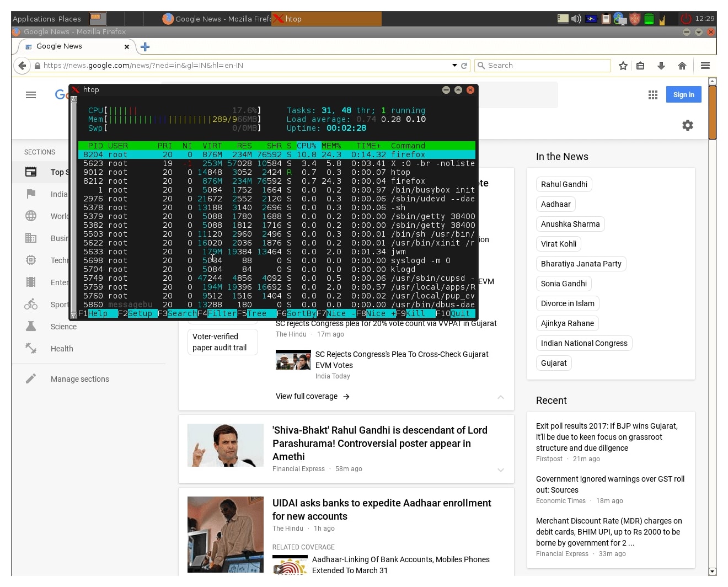
Task: Switch to the htop taskbar entry
Action: (326, 19)
